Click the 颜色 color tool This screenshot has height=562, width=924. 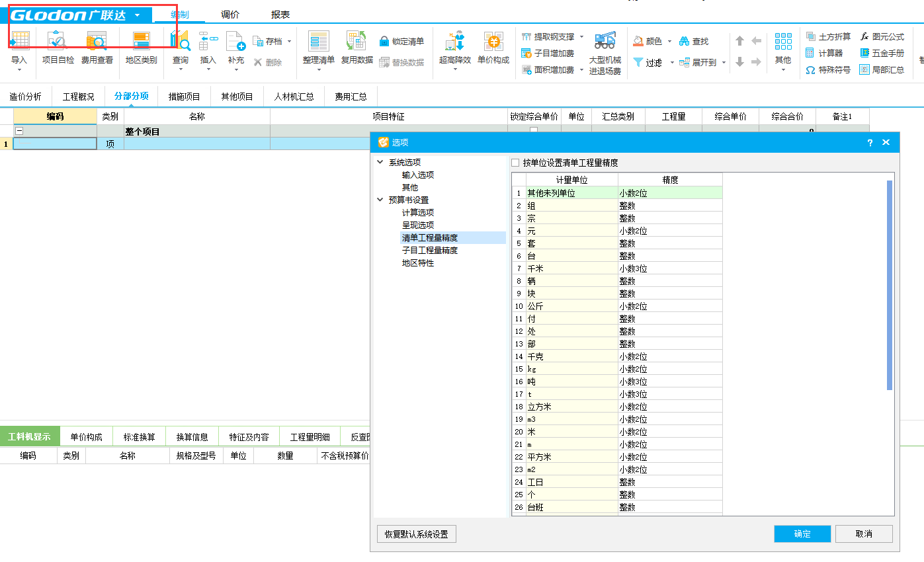[648, 41]
